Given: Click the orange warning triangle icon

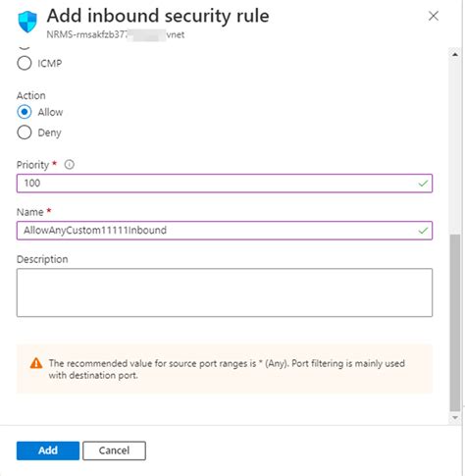Looking at the screenshot, I should point(36,363).
